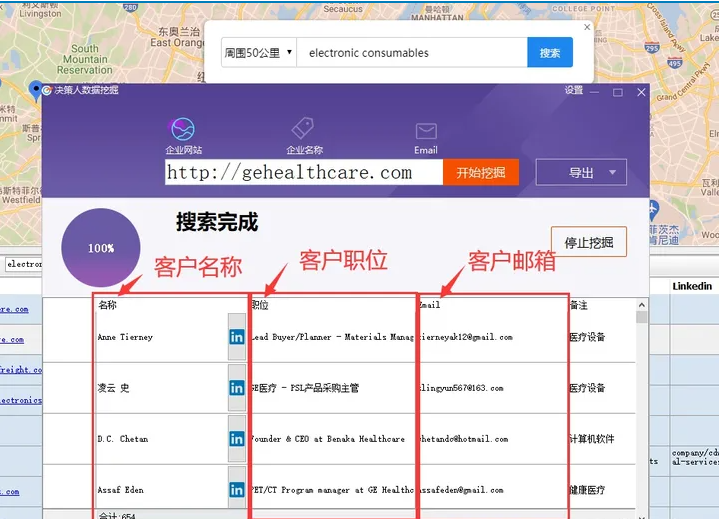719x519 pixels.
Task: Click the 决策人数据挖掘 app logo icon
Action: tap(47, 90)
